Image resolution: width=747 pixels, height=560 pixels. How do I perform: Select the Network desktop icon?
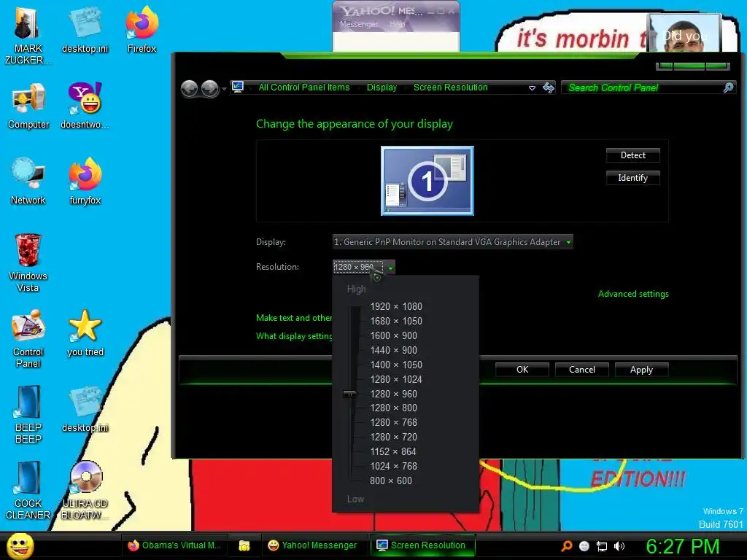click(28, 182)
